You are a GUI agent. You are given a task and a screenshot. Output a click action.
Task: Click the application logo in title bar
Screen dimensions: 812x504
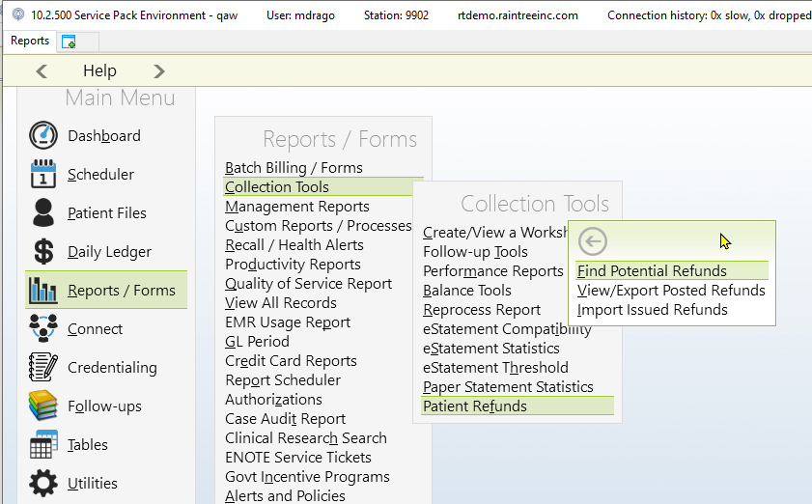tap(18, 15)
